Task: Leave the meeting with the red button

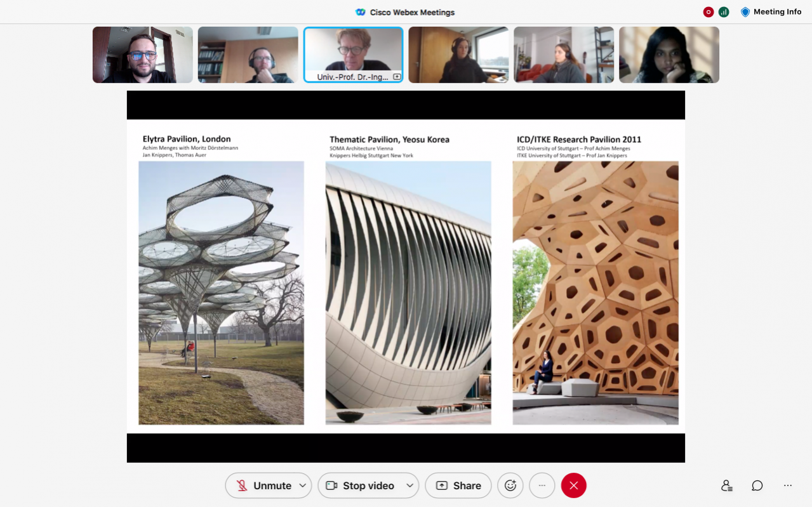Action: click(573, 485)
